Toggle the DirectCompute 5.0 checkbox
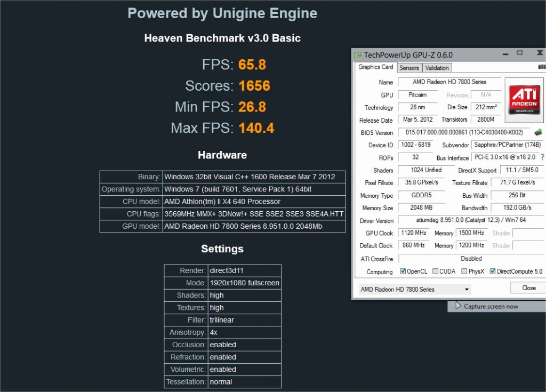Viewport: 546px width, 392px height. click(x=493, y=271)
